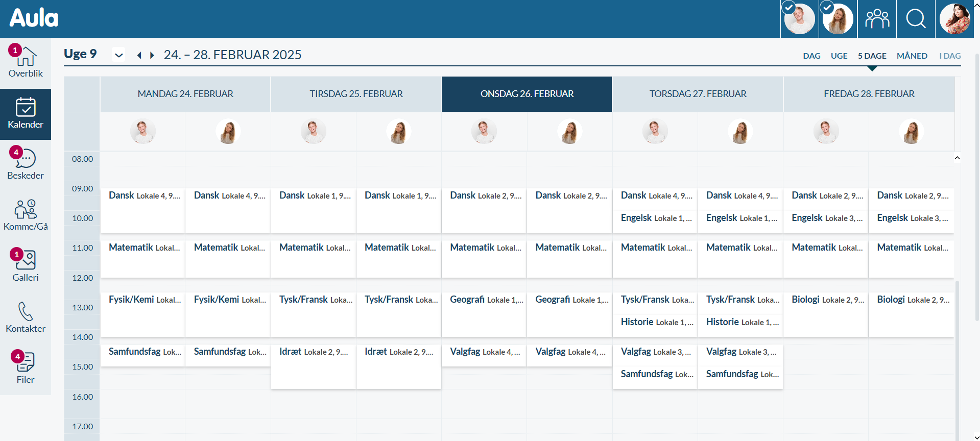The height and width of the screenshot is (441, 980).
Task: Click the search magnifier icon
Action: [916, 19]
